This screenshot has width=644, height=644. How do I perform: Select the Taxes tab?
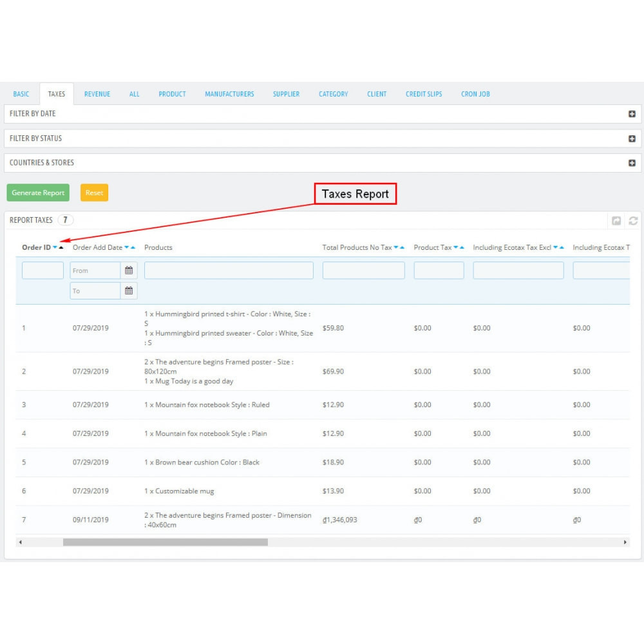pos(56,94)
